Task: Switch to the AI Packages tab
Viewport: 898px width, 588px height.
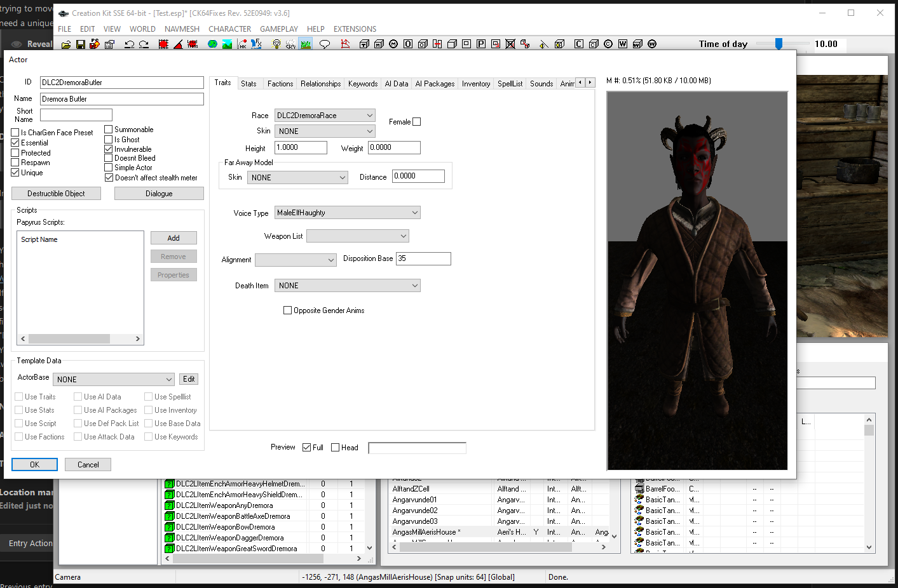Action: point(435,84)
